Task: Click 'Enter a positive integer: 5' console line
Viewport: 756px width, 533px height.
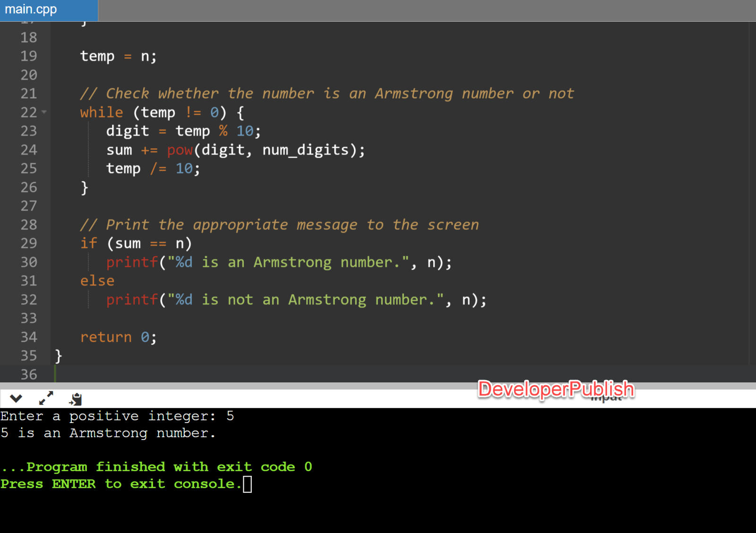Action: tap(117, 416)
